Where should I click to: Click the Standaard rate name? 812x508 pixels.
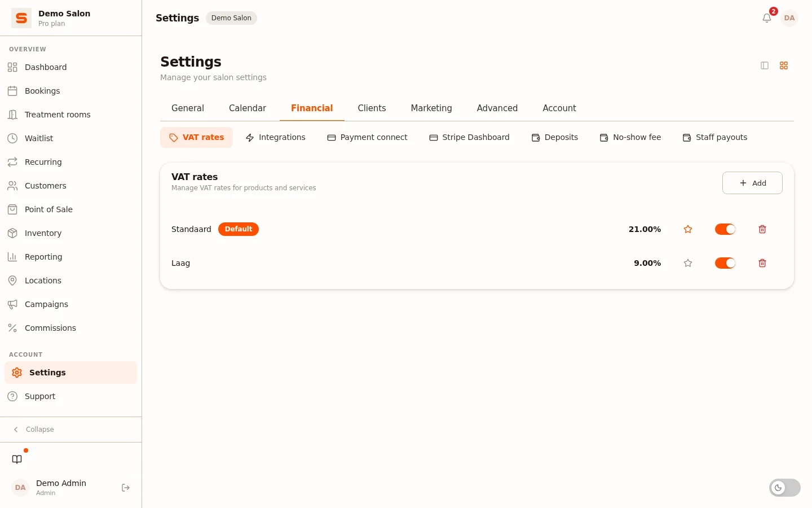191,229
